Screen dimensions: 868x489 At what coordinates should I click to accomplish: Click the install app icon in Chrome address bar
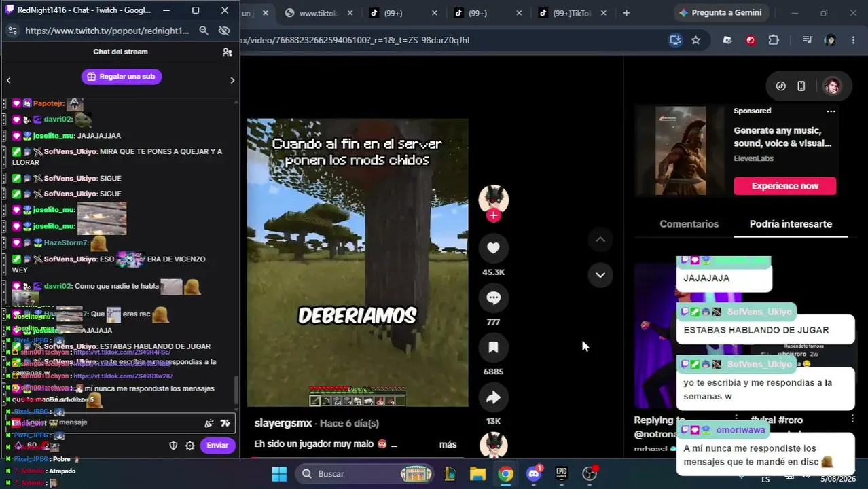point(675,40)
